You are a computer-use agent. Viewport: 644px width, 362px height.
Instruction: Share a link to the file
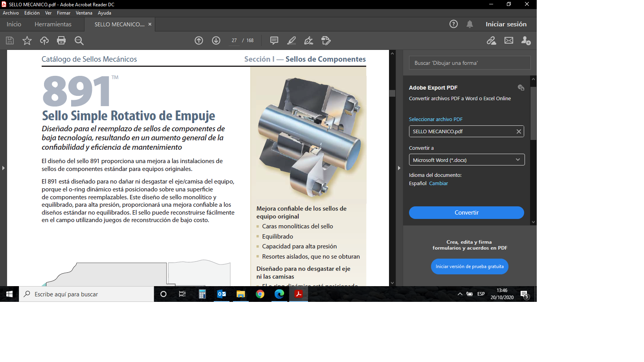(x=492, y=40)
